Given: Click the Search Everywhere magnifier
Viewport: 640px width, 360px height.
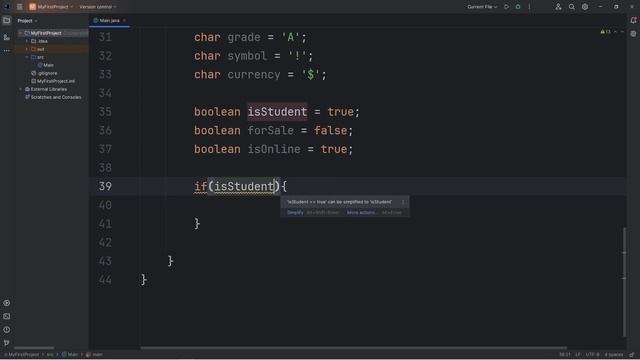Looking at the screenshot, I should (571, 7).
